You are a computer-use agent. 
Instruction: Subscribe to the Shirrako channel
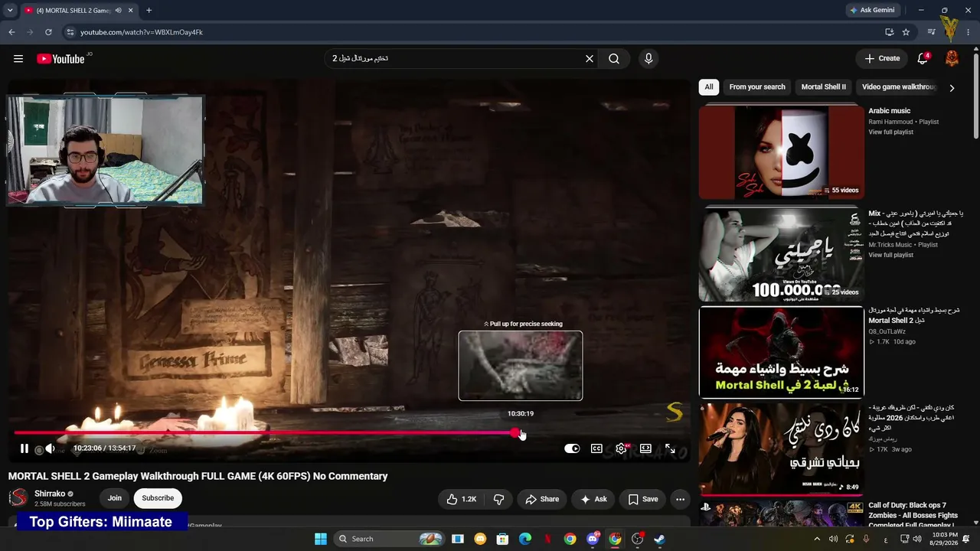pos(158,498)
